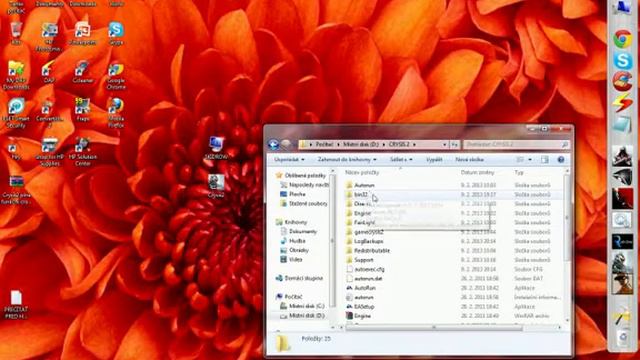
Task: Open Skype shortcut on the desktop
Action: point(116,33)
